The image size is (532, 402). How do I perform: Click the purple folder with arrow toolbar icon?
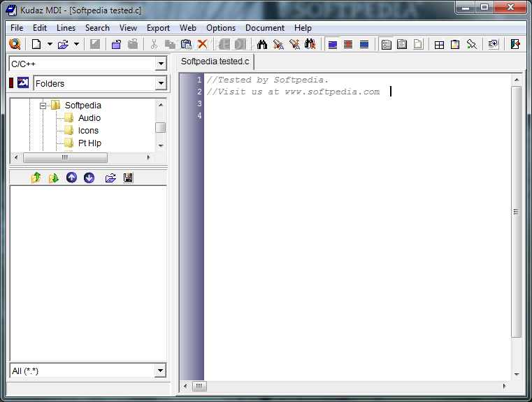tap(116, 44)
